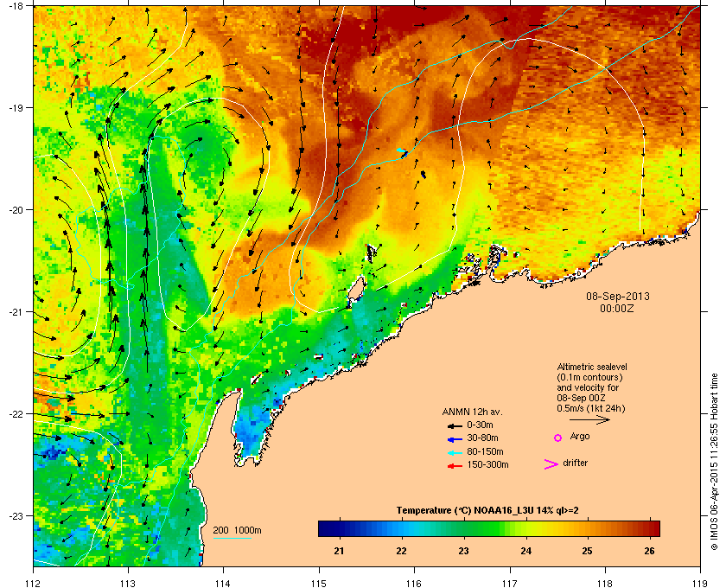Click the '200 1000m' bathymetry label
This screenshot has width=726, height=588.
point(237,531)
